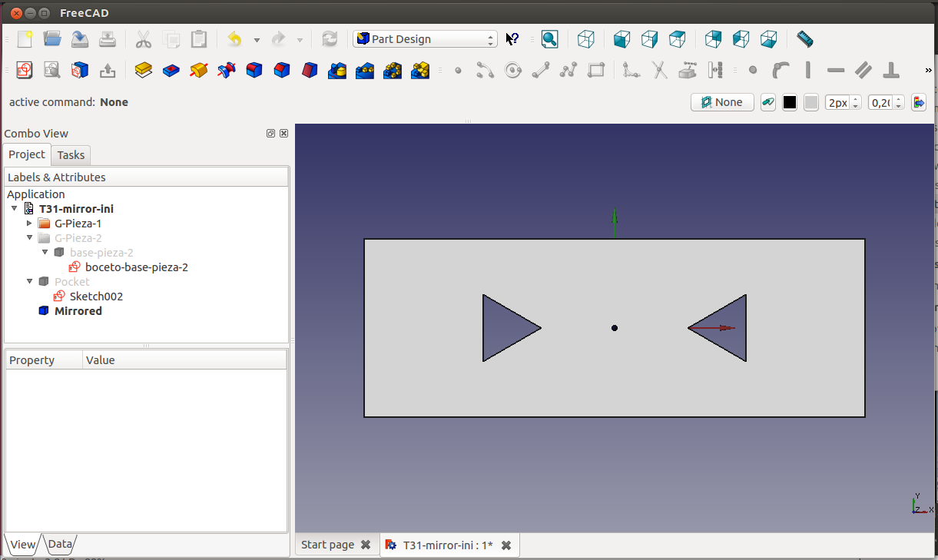Click the What's This help cursor icon

tap(512, 39)
